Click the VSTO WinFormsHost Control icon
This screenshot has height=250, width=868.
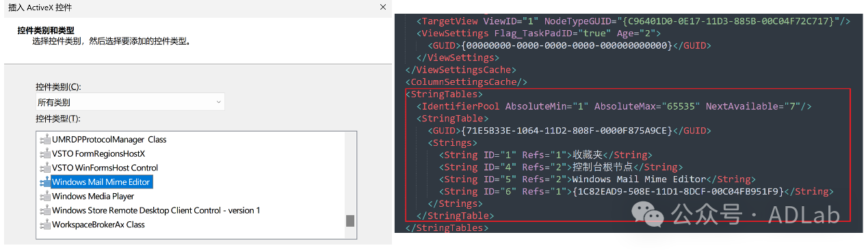tap(45, 168)
